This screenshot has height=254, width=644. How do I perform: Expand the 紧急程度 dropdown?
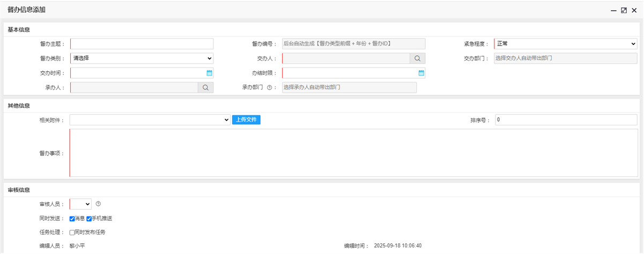click(565, 44)
